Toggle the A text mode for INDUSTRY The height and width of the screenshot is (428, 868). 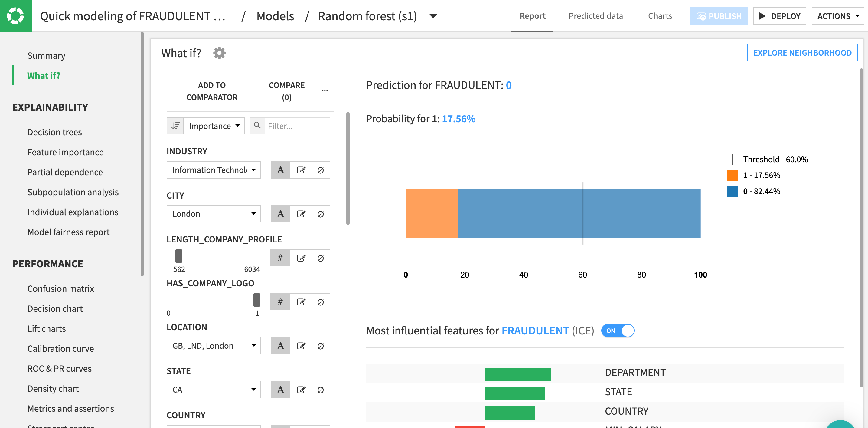tap(280, 170)
